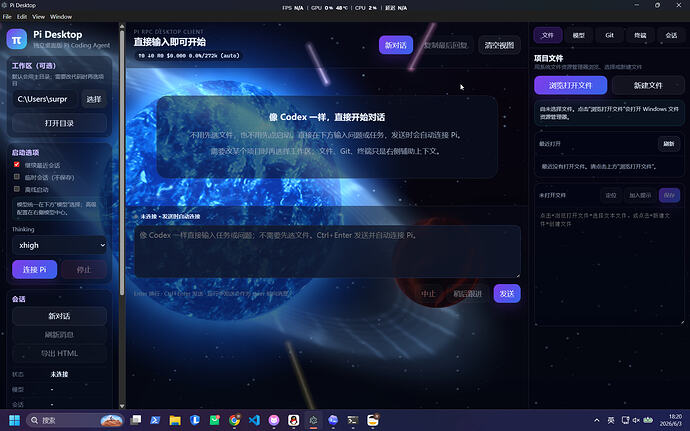Click into the file editor text area

[x=609, y=266]
